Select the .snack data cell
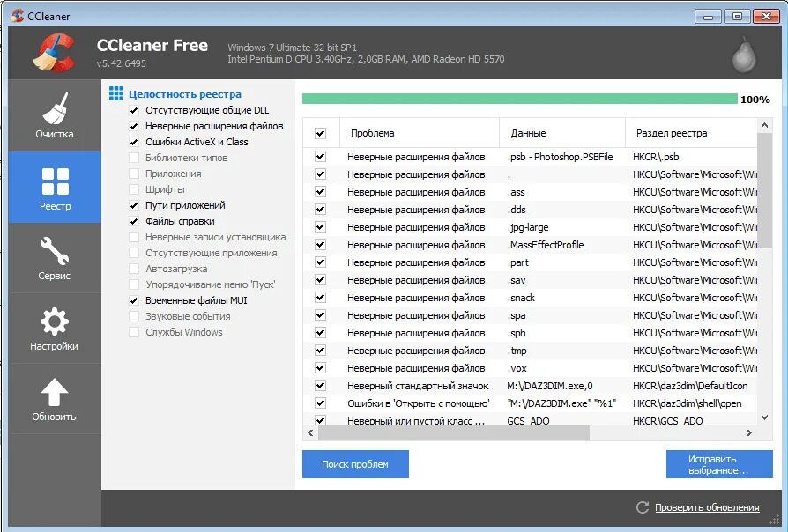The image size is (788, 532). pos(521,298)
